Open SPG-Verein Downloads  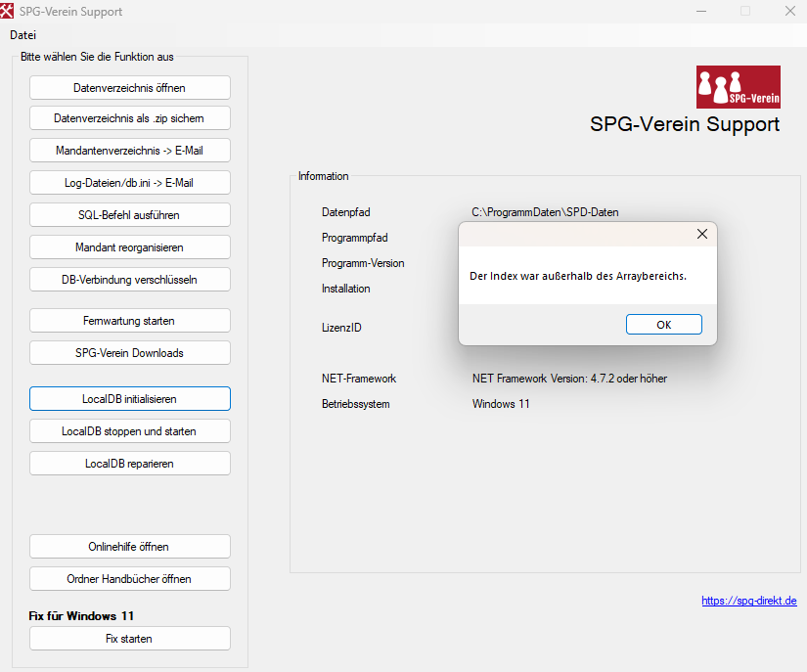130,353
